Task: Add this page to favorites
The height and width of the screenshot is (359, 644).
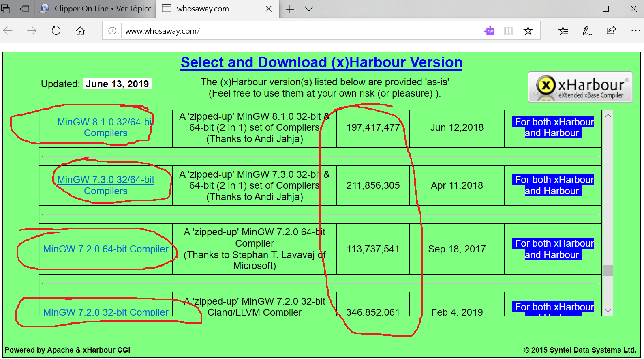Action: 528,31
